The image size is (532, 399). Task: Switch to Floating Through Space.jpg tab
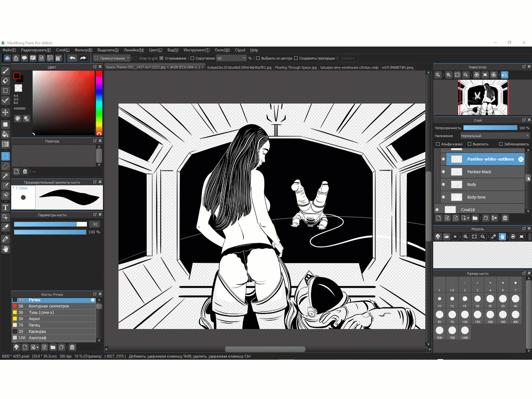pos(296,67)
